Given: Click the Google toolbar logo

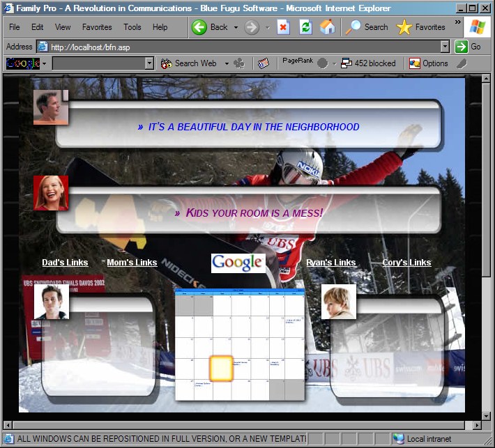Looking at the screenshot, I should 23,63.
